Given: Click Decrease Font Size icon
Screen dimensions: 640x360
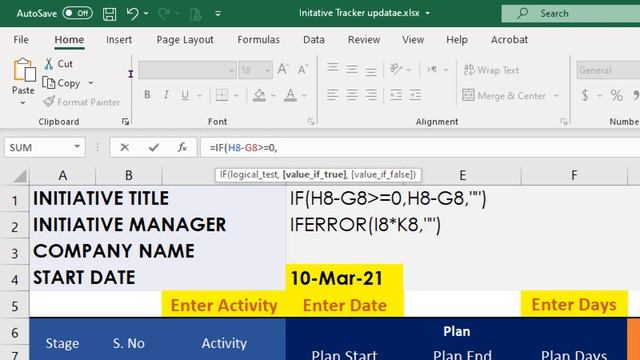Looking at the screenshot, I should (x=302, y=70).
